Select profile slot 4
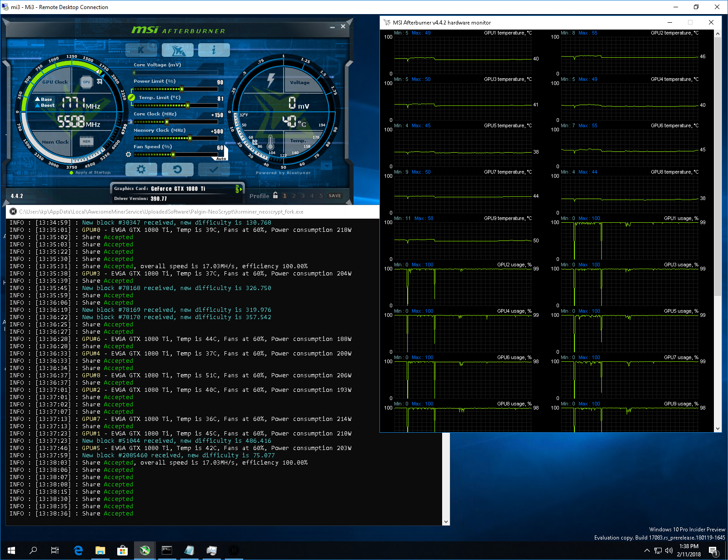Screen dimensions: 728x560 (x=312, y=196)
